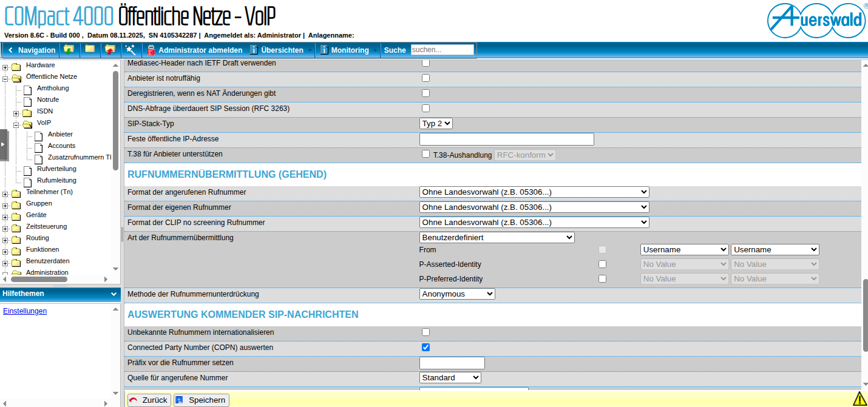Collapse the Hilfethemen panel chevron
This screenshot has width=868, height=407.
coord(114,294)
